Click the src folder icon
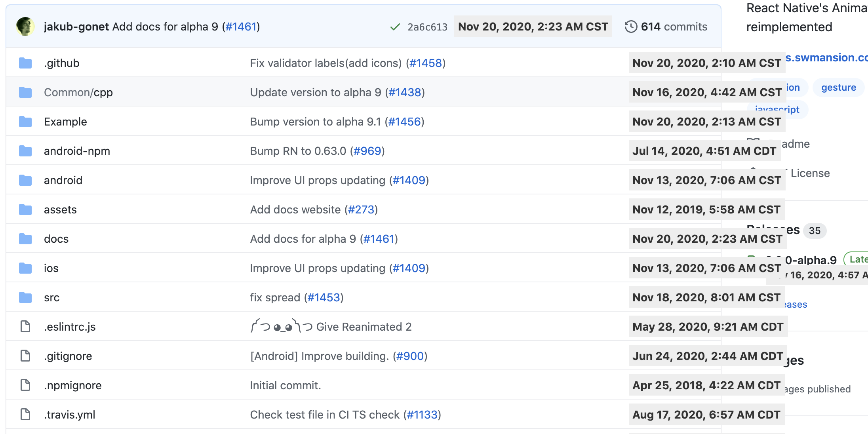Image resolution: width=868 pixels, height=434 pixels. click(25, 297)
